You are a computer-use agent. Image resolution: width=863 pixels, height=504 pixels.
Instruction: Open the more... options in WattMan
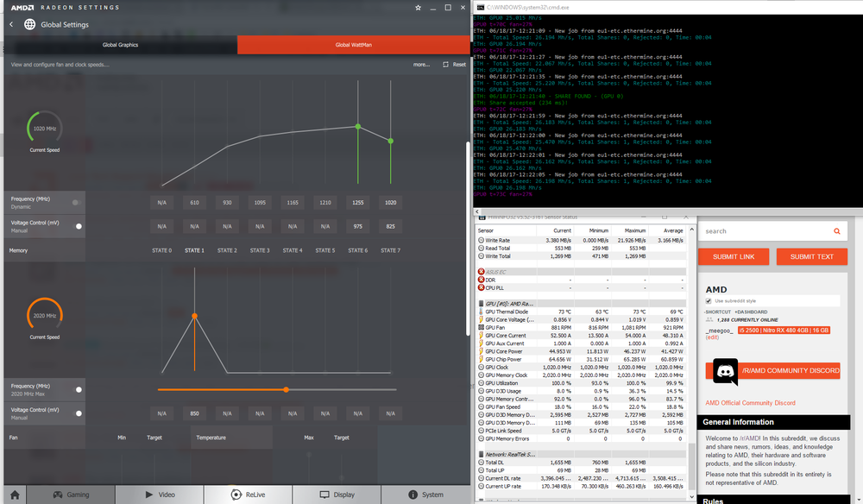tap(421, 65)
